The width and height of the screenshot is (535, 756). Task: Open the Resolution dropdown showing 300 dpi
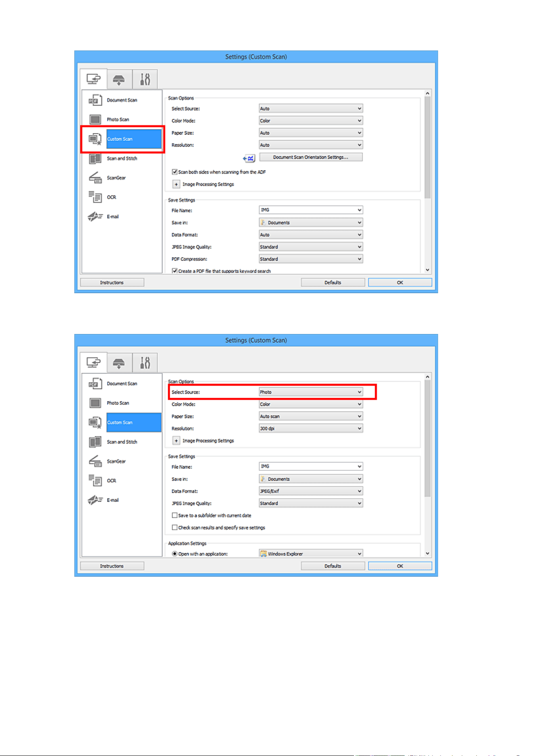coord(311,428)
